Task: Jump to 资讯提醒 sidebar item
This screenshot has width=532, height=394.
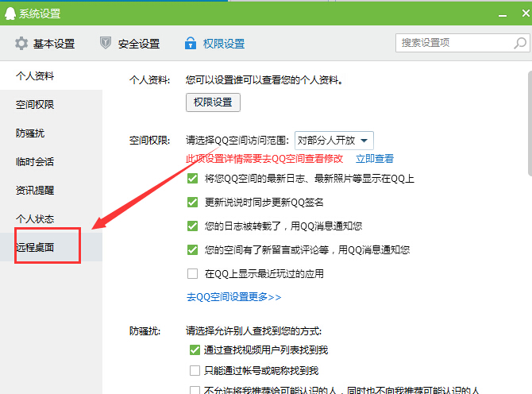Action: click(x=52, y=190)
